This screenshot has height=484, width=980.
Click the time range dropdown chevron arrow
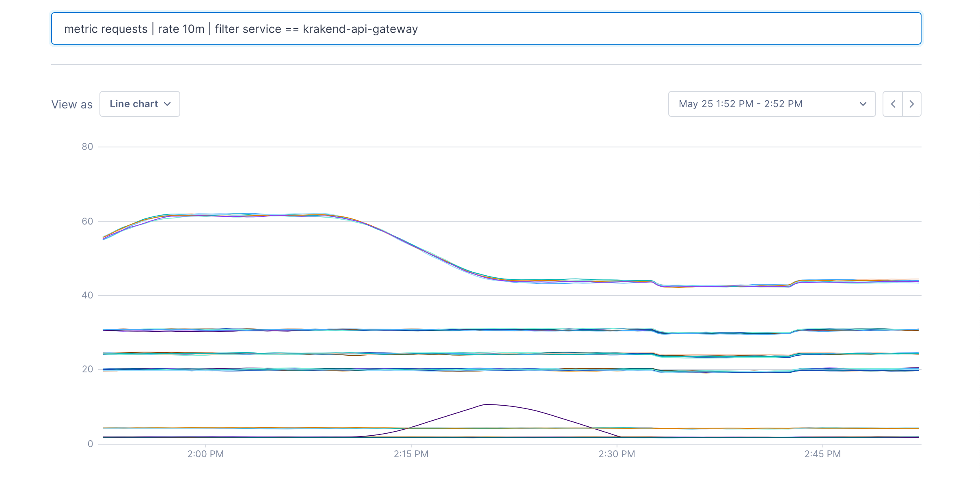coord(863,104)
